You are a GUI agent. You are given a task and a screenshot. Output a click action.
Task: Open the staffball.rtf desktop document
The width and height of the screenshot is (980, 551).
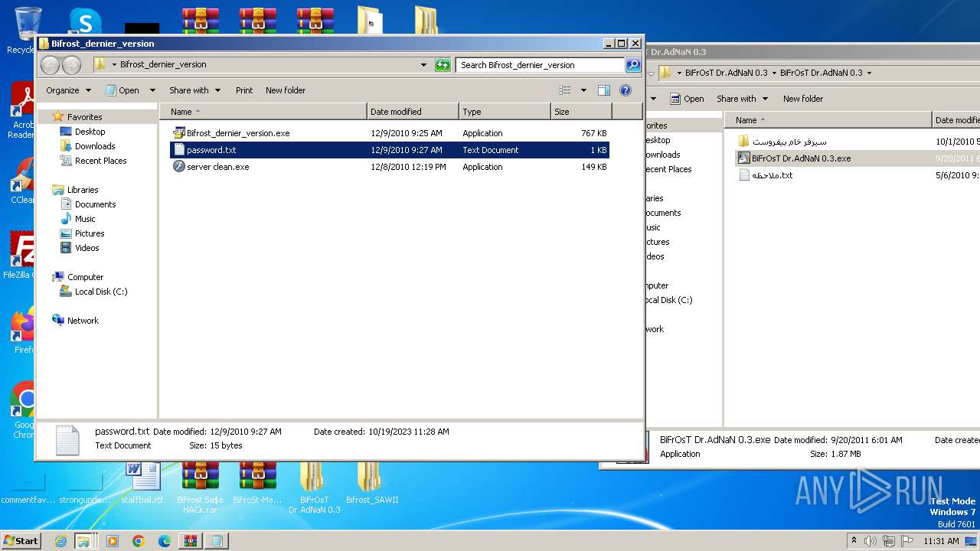click(x=142, y=484)
